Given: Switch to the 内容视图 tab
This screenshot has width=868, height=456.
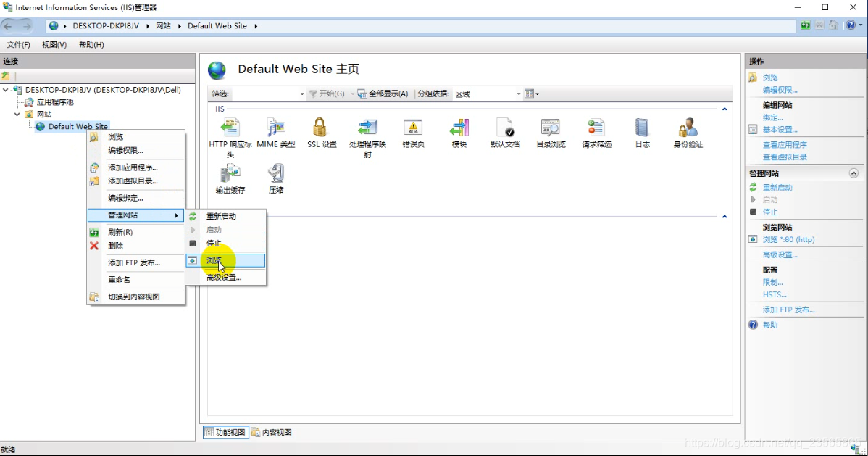Looking at the screenshot, I should coord(272,432).
